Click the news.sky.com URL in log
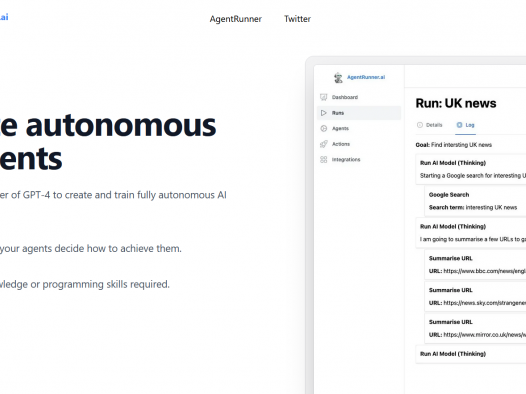This screenshot has width=526, height=394. 484,303
